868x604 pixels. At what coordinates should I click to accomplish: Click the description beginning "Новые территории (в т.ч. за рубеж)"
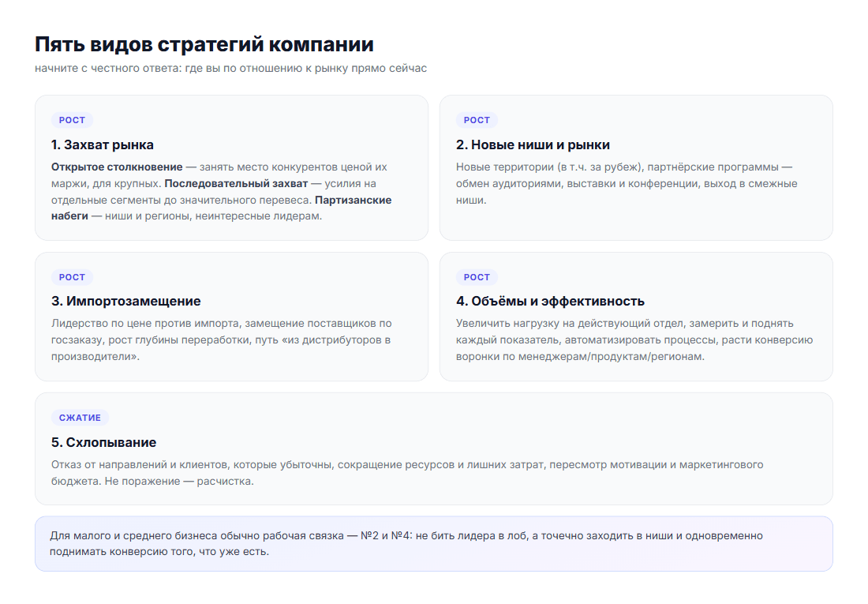(x=627, y=183)
